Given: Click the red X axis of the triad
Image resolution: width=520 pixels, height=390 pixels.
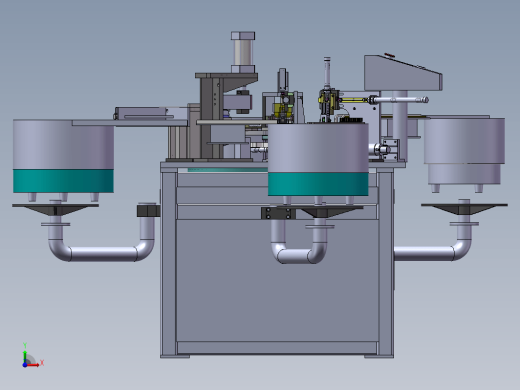Looking at the screenshot, I should point(33,365).
